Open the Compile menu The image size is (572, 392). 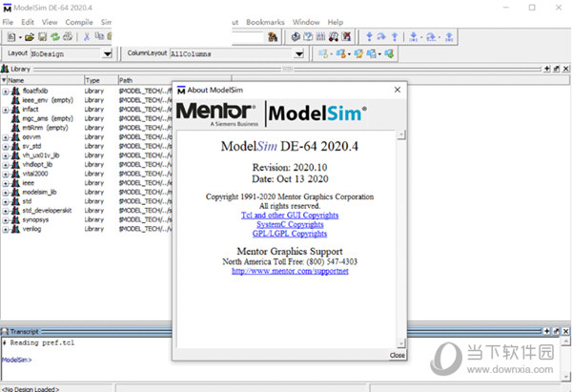[79, 22]
